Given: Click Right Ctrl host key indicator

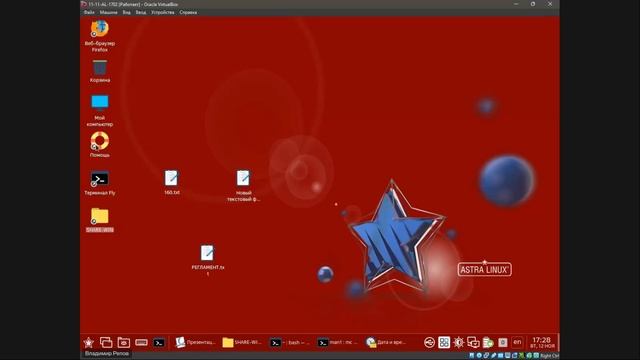Looking at the screenshot, I should pos(549,356).
